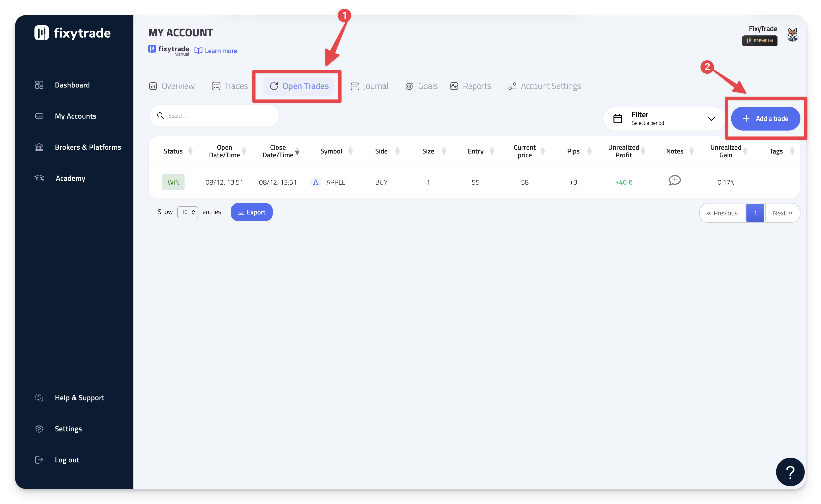Screen dimensions: 821x504
Task: Click the Settings gear icon in sidebar
Action: 39,429
